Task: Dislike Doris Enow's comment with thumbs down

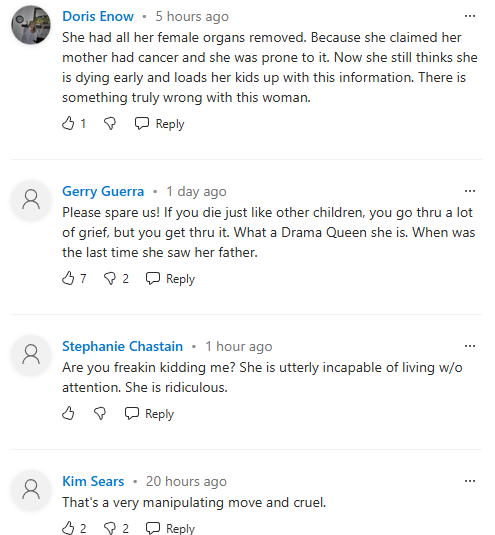Action: (110, 124)
